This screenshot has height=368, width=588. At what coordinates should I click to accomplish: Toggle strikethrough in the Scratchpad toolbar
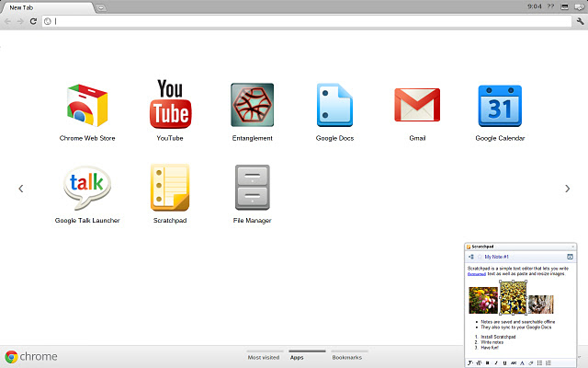coord(514,363)
